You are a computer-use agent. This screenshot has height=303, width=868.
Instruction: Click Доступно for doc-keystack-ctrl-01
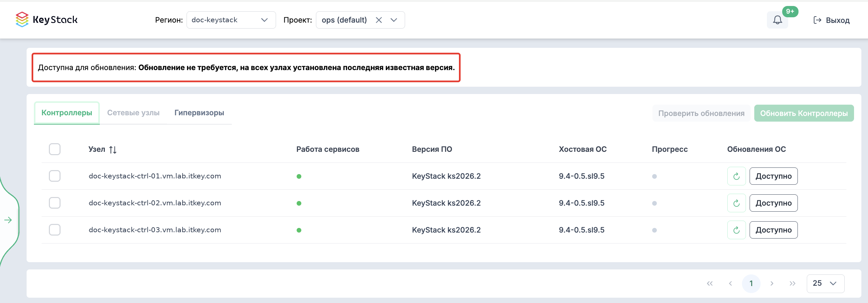click(773, 176)
